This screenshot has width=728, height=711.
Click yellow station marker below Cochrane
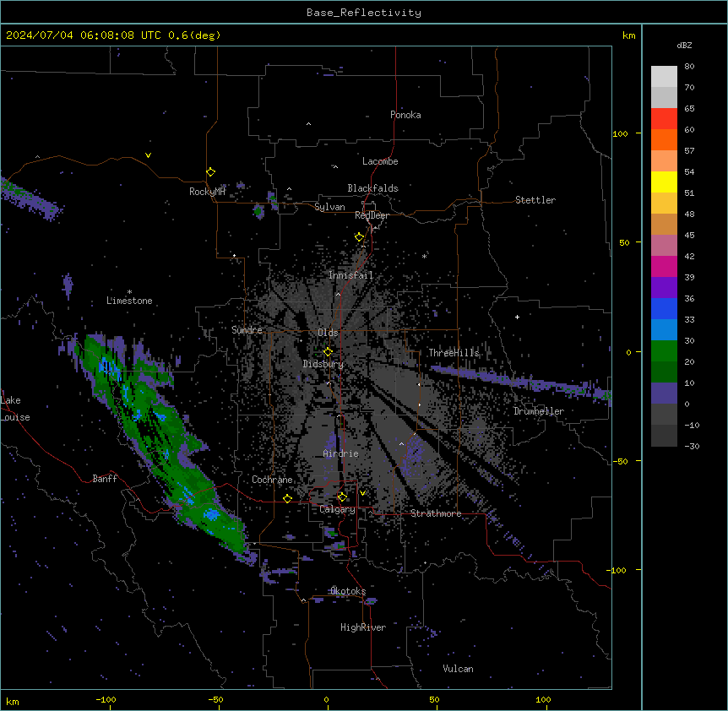point(287,499)
